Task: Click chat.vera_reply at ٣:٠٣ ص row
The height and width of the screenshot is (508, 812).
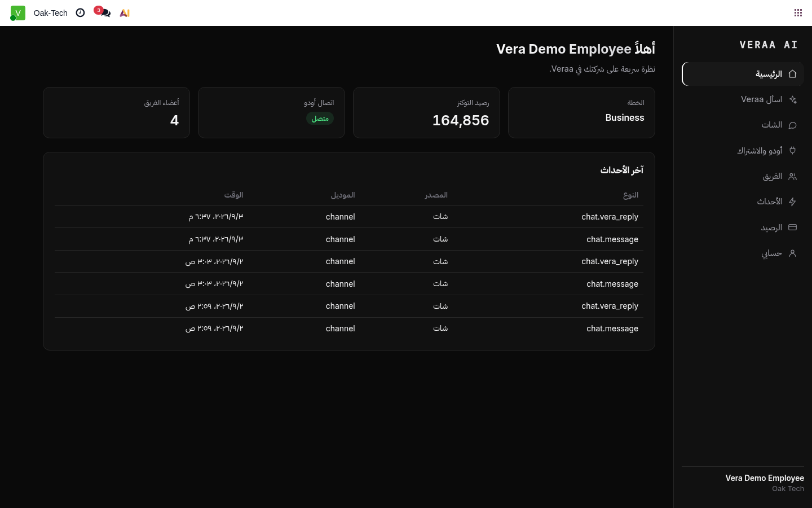Action: tap(610, 261)
